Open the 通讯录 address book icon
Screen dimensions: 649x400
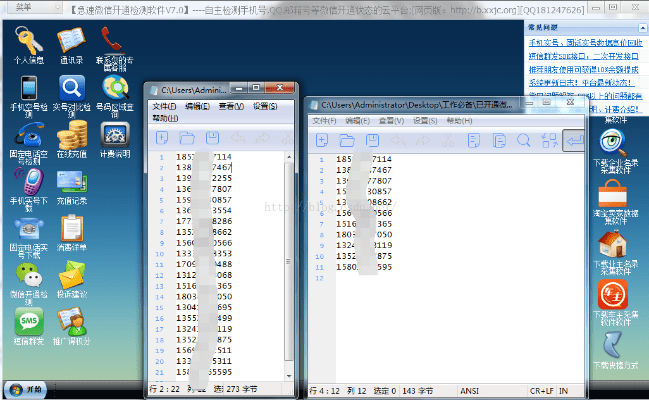coord(71,43)
